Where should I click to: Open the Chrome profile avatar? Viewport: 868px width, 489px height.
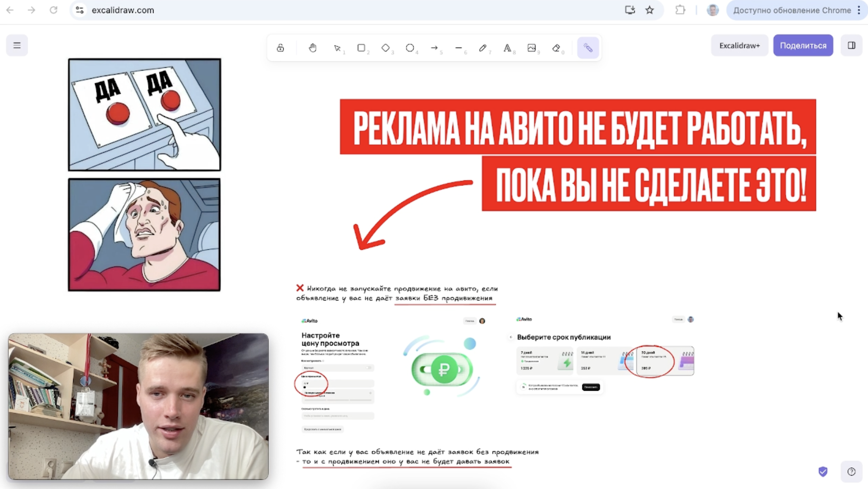pos(713,10)
